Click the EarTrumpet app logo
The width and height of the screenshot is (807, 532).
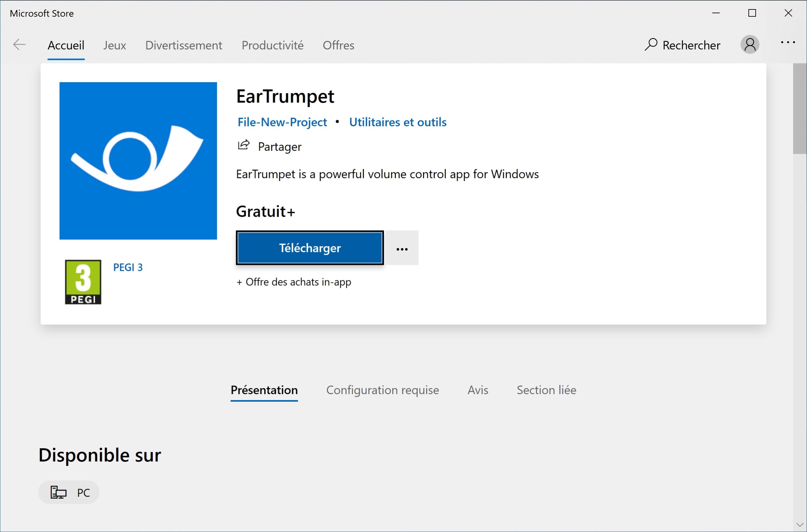pyautogui.click(x=138, y=161)
